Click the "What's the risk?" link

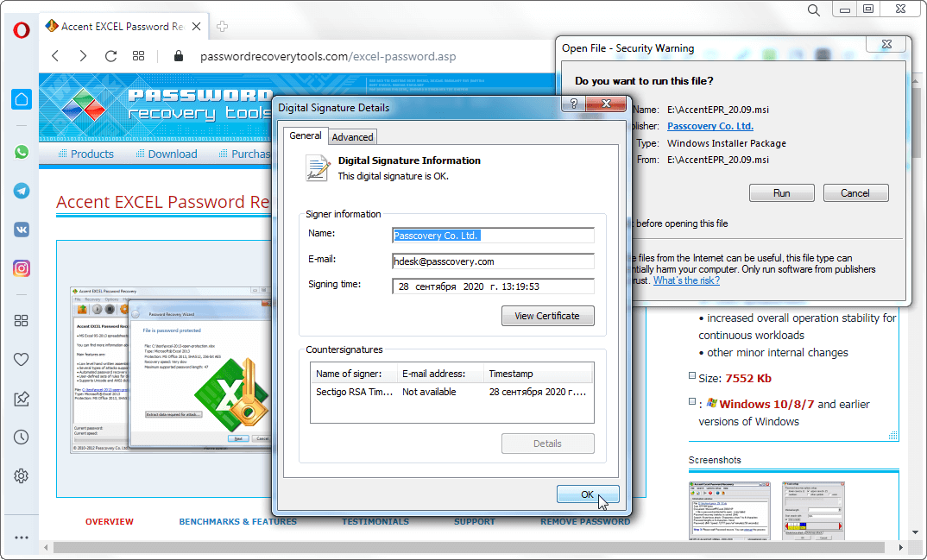pos(686,280)
